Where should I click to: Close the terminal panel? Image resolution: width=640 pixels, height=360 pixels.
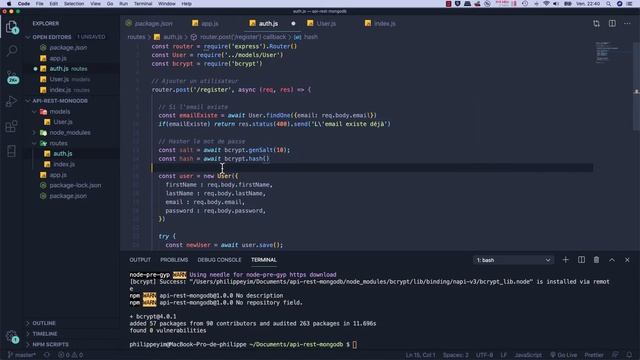coord(627,260)
